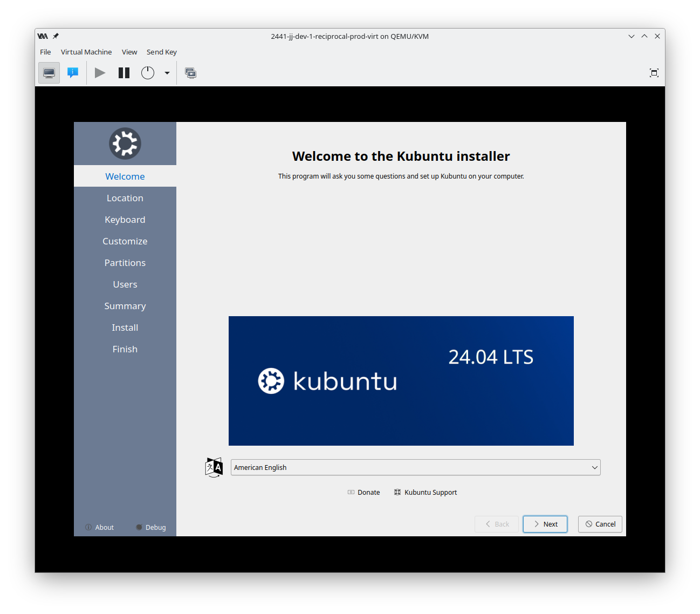Maximize the QEMU/KVM window
Image resolution: width=700 pixels, height=614 pixels.
[x=644, y=36]
